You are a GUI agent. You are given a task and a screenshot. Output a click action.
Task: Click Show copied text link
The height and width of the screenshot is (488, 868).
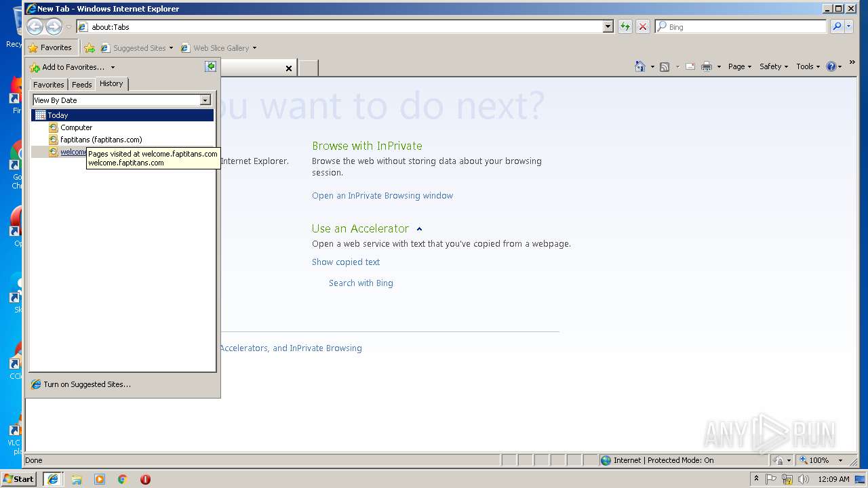(346, 262)
